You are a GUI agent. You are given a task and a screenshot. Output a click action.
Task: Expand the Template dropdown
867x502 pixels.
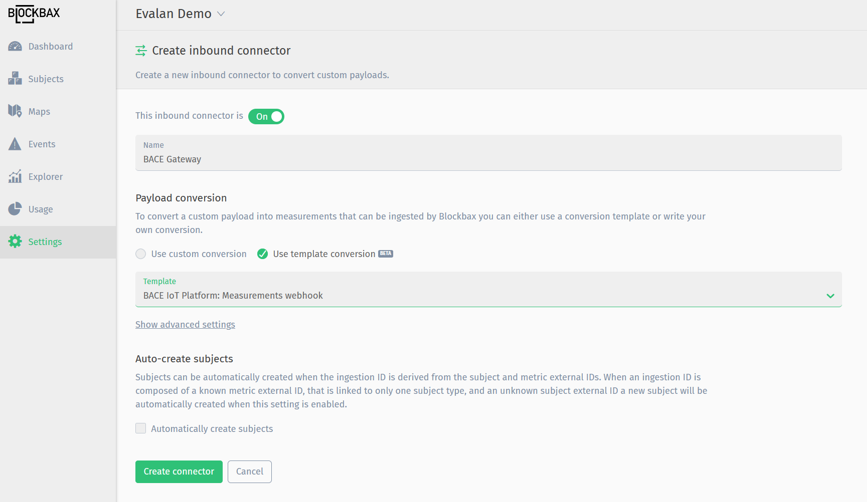point(829,296)
